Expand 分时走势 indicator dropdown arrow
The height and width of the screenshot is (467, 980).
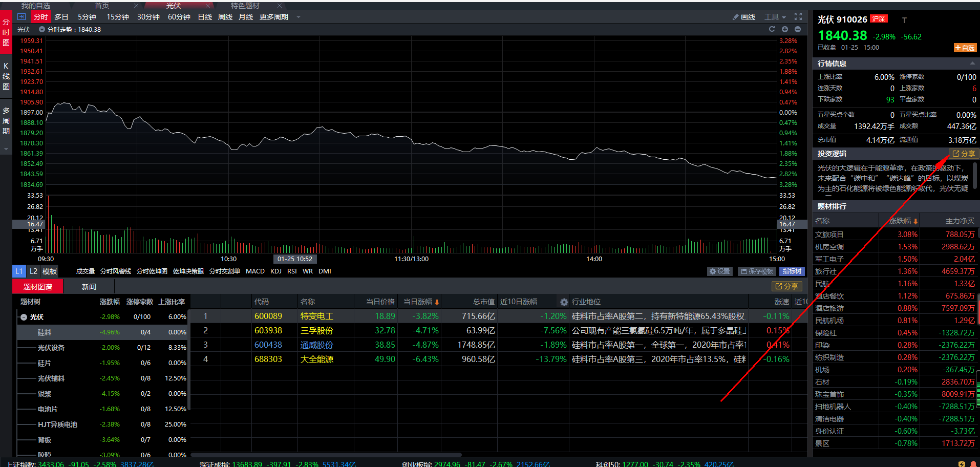(x=42, y=29)
